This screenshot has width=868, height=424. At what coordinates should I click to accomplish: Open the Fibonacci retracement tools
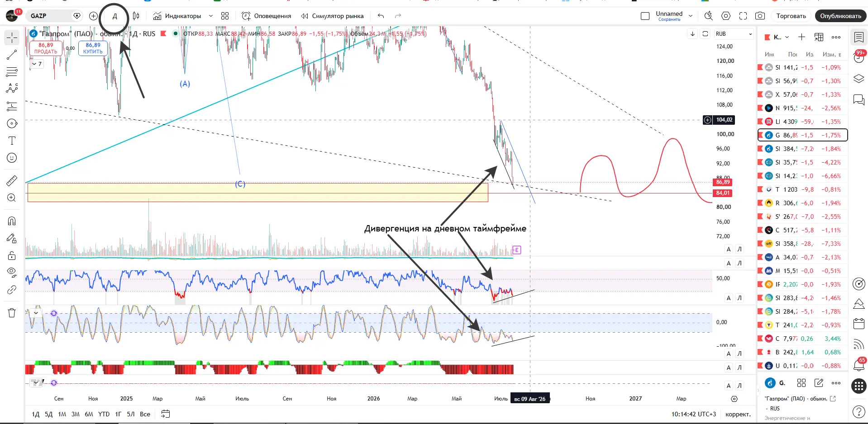click(12, 72)
